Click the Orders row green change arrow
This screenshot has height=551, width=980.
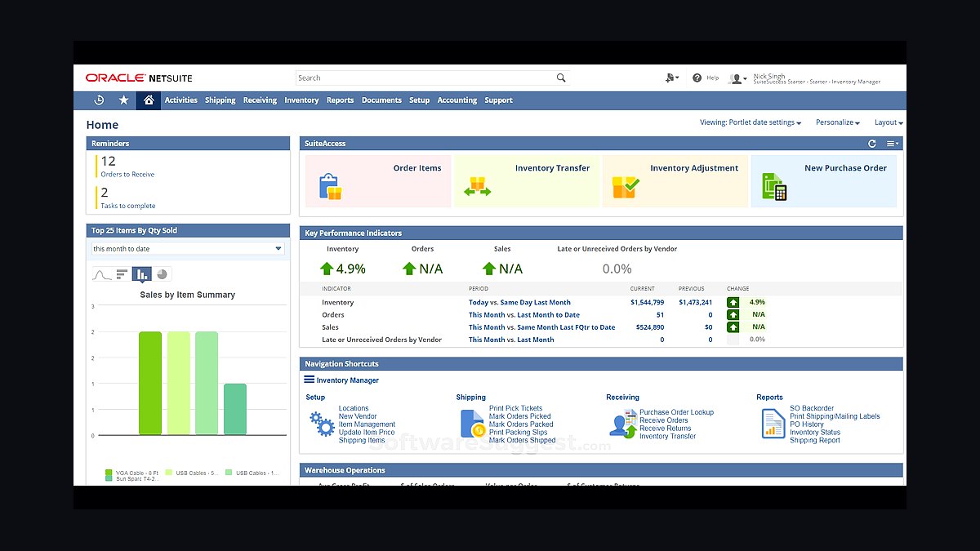[733, 314]
